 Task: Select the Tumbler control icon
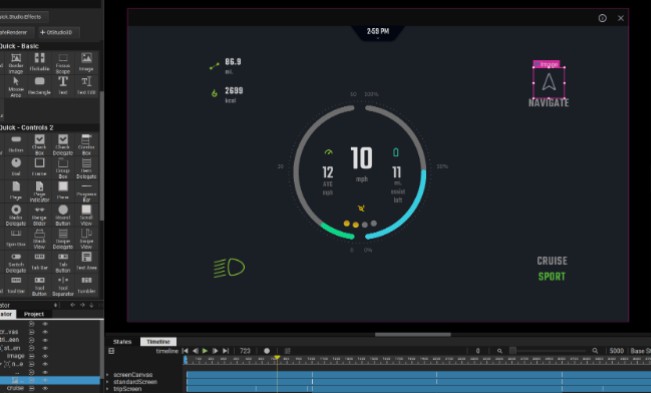coord(86,285)
